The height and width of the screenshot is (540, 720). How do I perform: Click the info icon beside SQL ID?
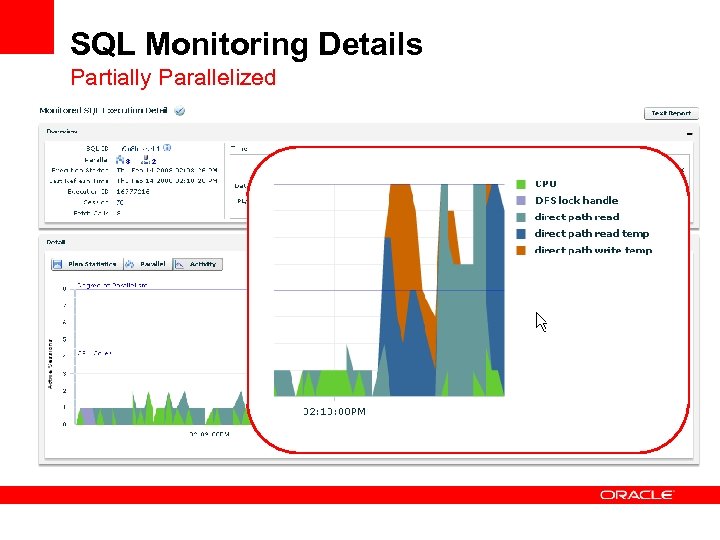tap(167, 148)
